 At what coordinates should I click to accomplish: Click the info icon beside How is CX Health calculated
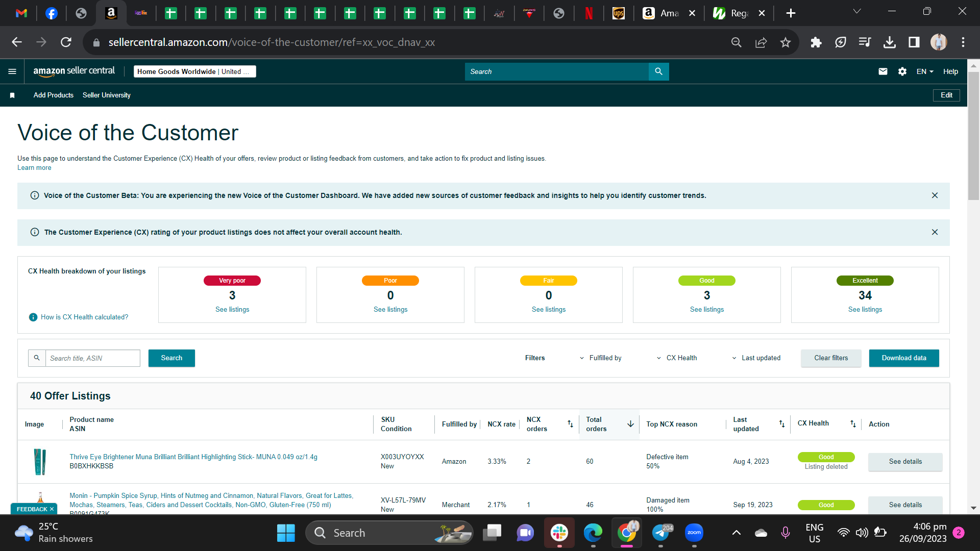coord(33,317)
